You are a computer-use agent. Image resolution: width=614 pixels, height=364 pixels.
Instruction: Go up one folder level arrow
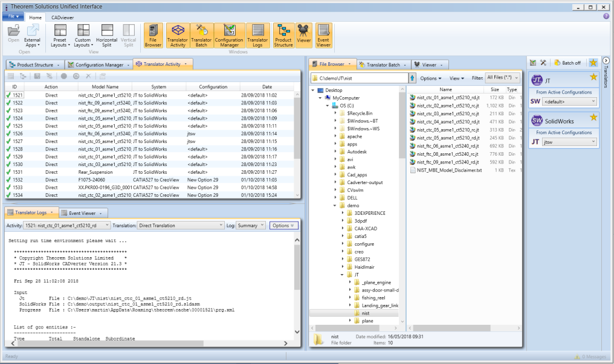point(412,78)
